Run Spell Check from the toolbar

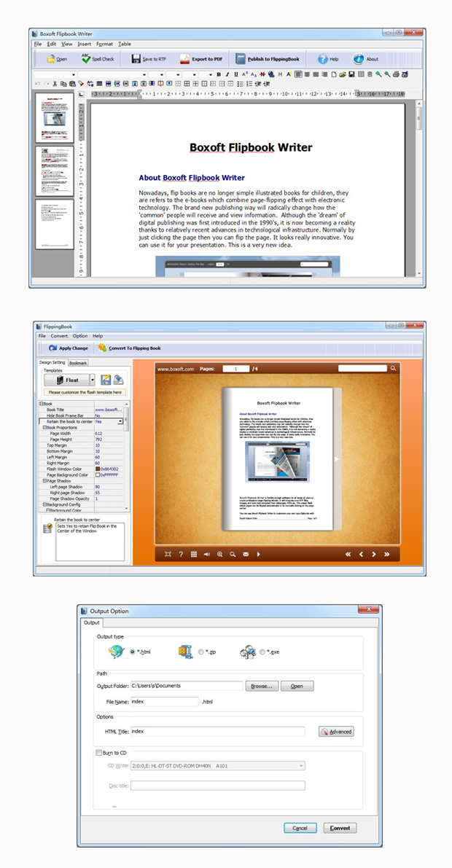coord(97,59)
